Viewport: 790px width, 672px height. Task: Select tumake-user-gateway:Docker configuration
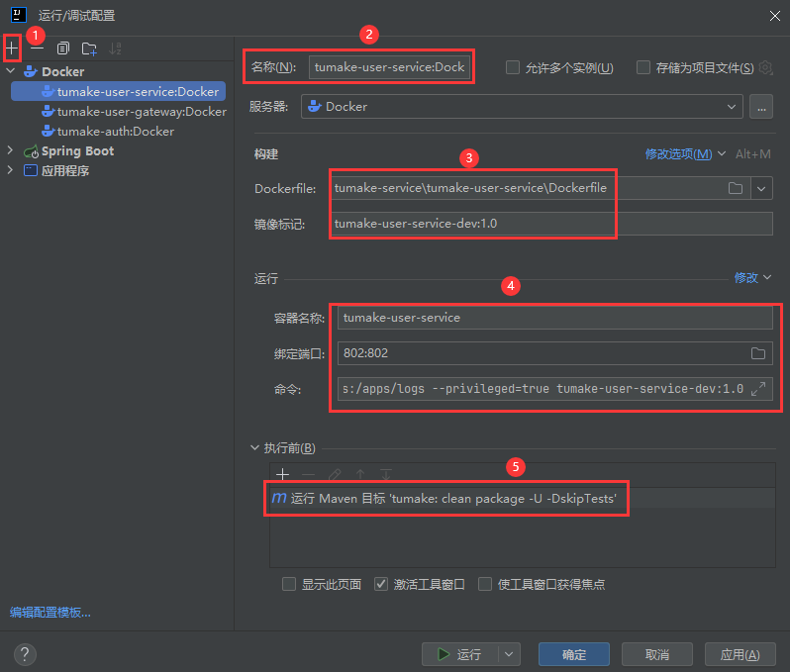pyautogui.click(x=134, y=111)
